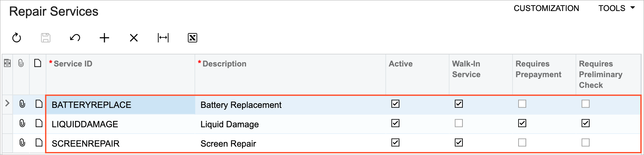Open the grid column configurator icon

[7, 63]
